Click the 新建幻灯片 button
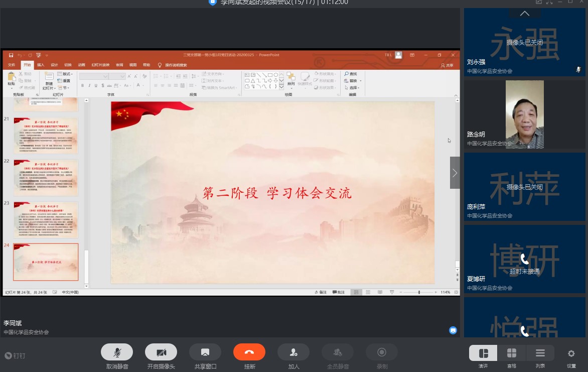 pyautogui.click(x=49, y=80)
